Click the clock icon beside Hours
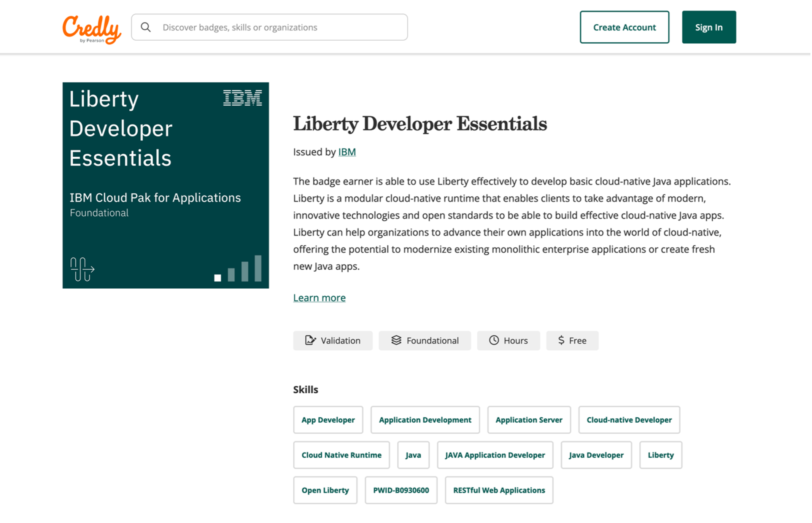Viewport: 812px width, 523px height. click(494, 340)
